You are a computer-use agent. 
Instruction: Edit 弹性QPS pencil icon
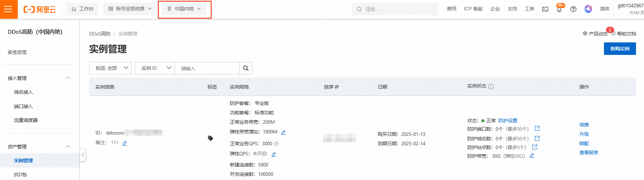point(274,154)
